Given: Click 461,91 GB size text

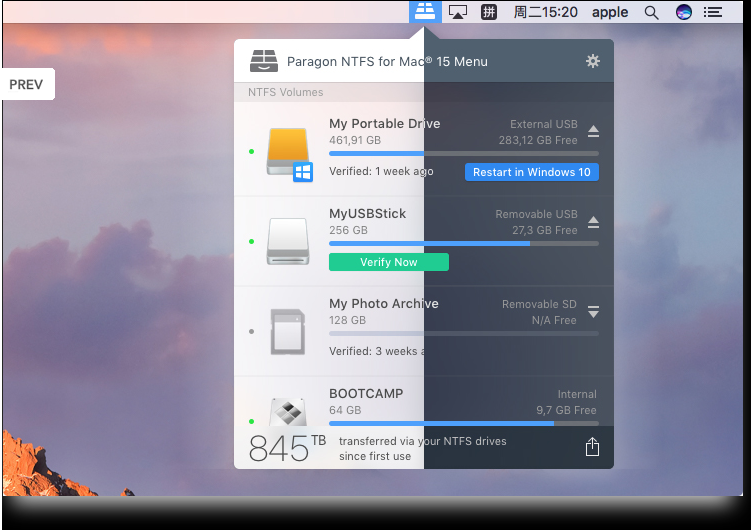Looking at the screenshot, I should (355, 140).
